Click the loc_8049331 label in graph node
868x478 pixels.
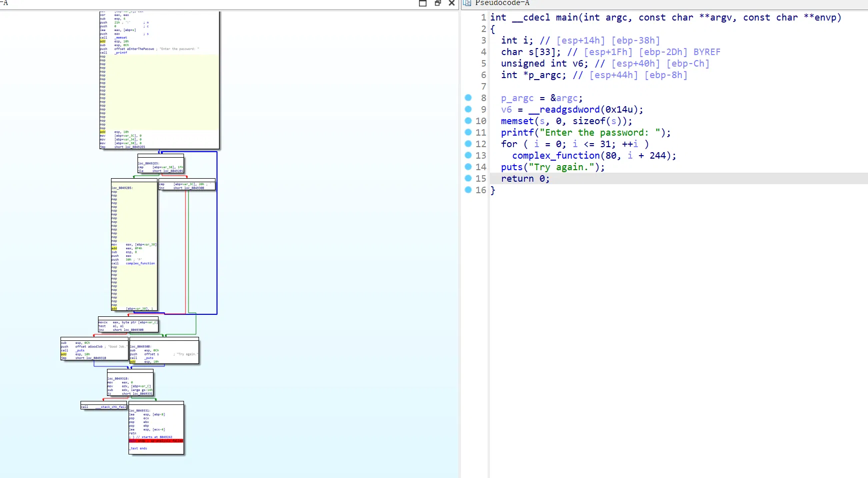pyautogui.click(x=139, y=410)
